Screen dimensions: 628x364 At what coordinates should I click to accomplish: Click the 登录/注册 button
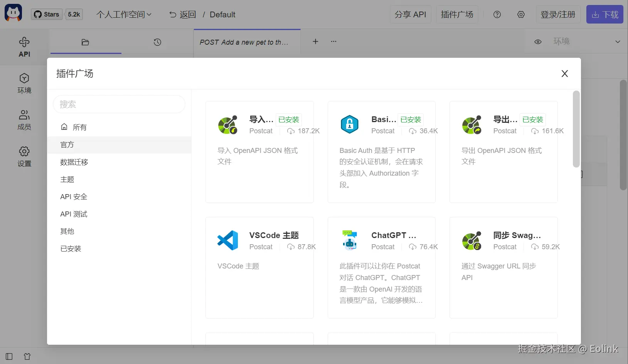[x=558, y=15]
